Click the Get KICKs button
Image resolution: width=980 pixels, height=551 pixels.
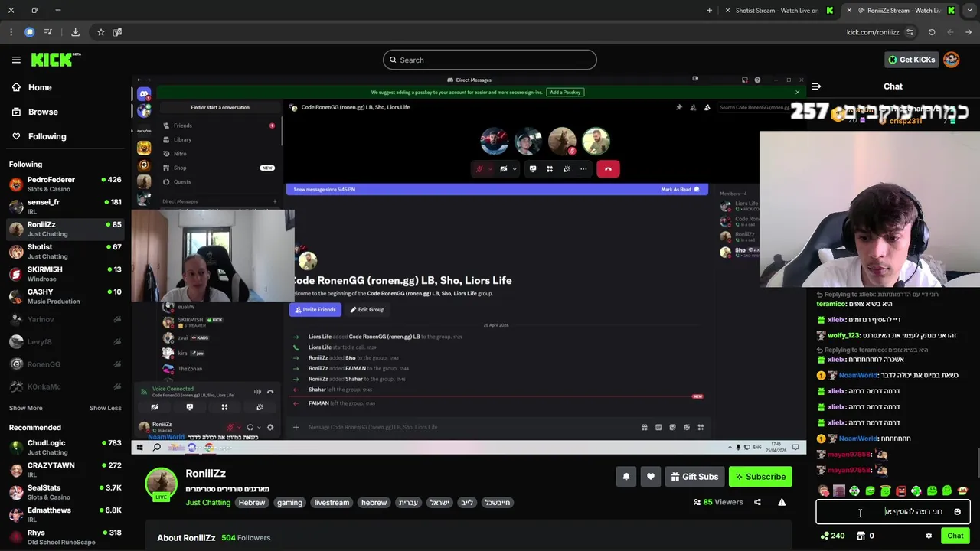pyautogui.click(x=911, y=60)
